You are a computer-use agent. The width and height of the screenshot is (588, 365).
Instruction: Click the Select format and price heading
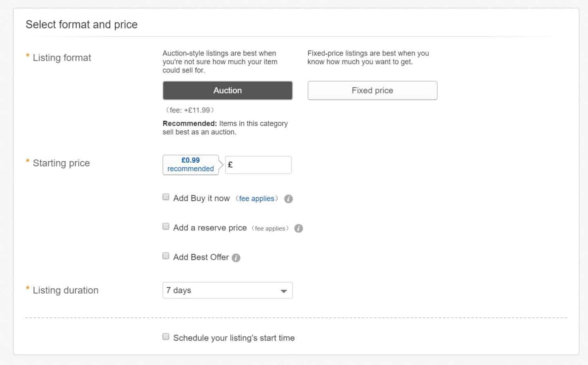point(81,24)
